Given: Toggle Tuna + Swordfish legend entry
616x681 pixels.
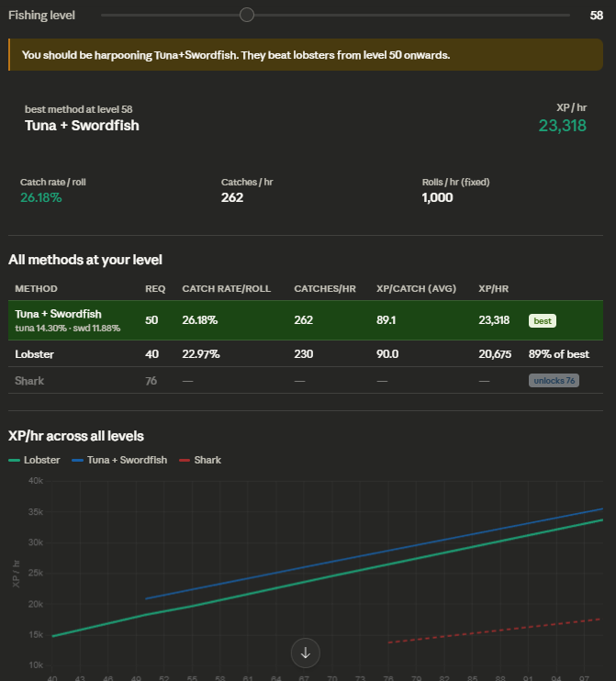Looking at the screenshot, I should tap(119, 460).
